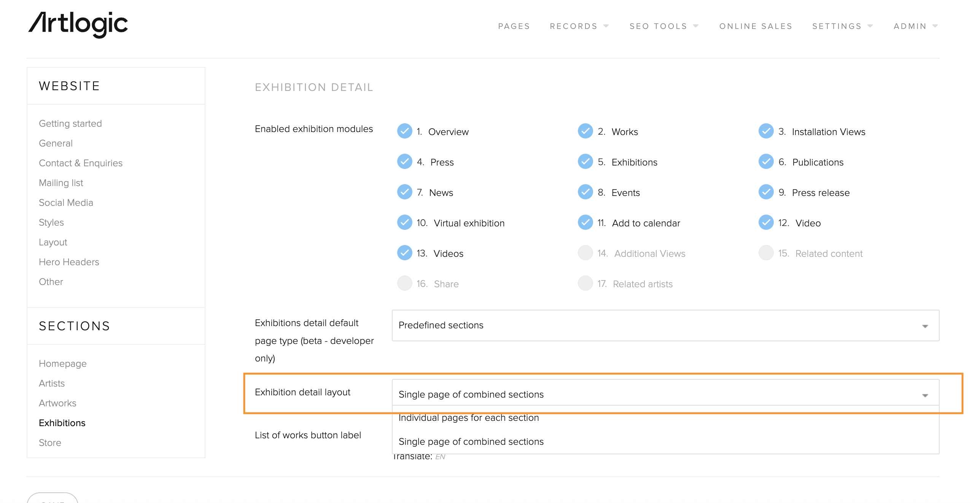Enable the Related content module
This screenshot has width=980, height=503.
[766, 253]
